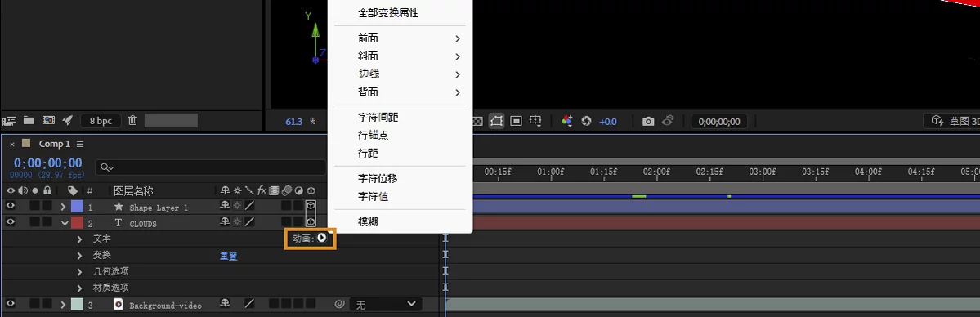The image size is (980, 317).
Task: Toggle 3D layer switch on CLOUDS layer
Action: 311,221
